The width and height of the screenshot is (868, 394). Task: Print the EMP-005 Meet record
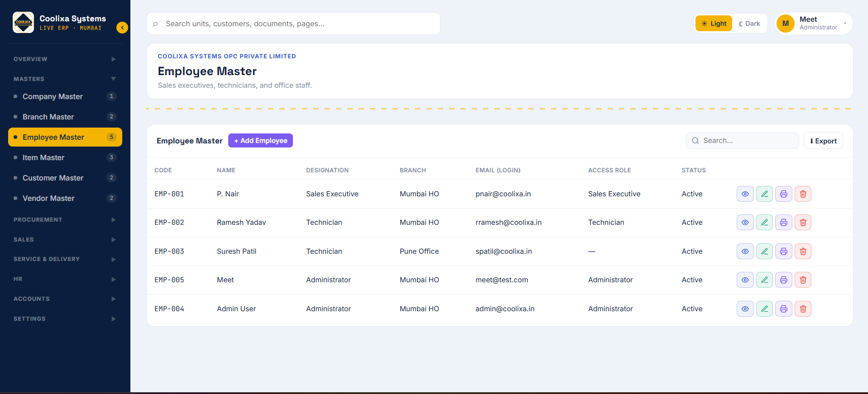click(783, 280)
